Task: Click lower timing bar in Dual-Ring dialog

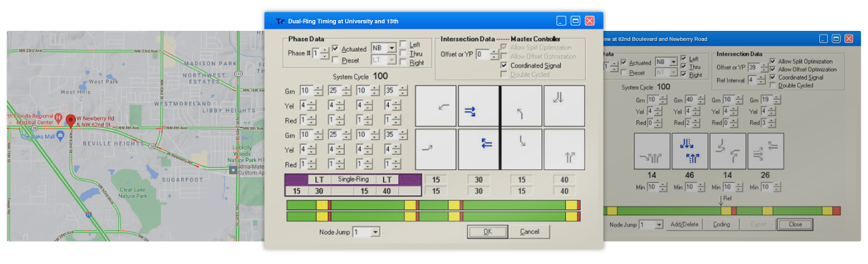Action: coord(433,216)
